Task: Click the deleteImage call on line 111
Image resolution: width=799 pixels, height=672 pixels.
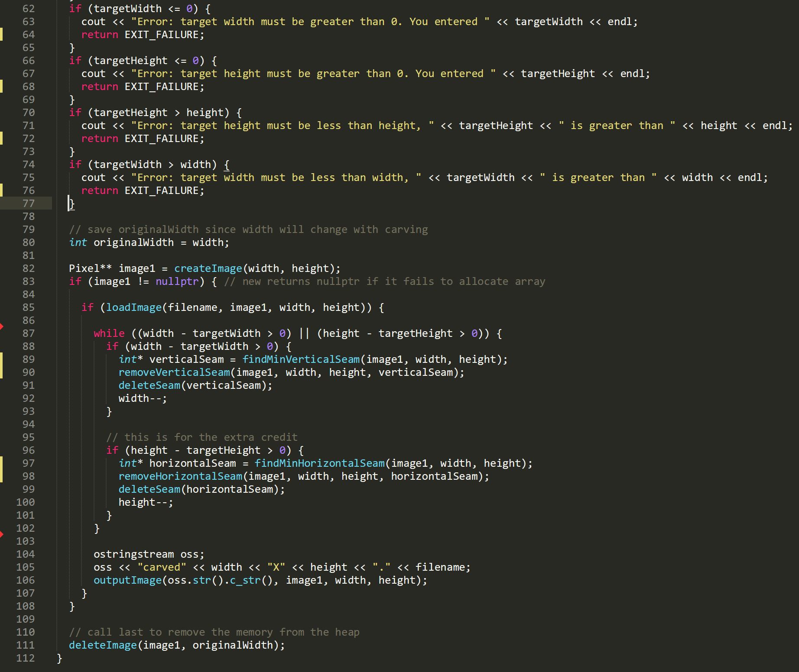Action: [103, 645]
